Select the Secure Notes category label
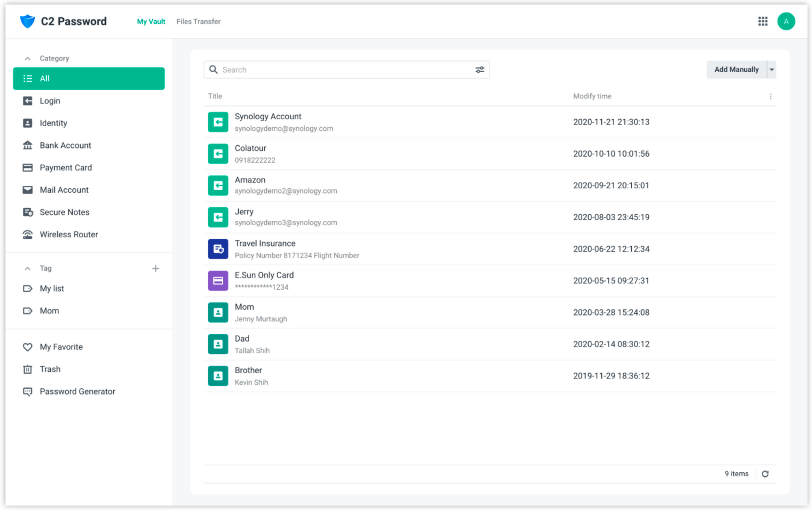The height and width of the screenshot is (510, 812). (x=65, y=212)
